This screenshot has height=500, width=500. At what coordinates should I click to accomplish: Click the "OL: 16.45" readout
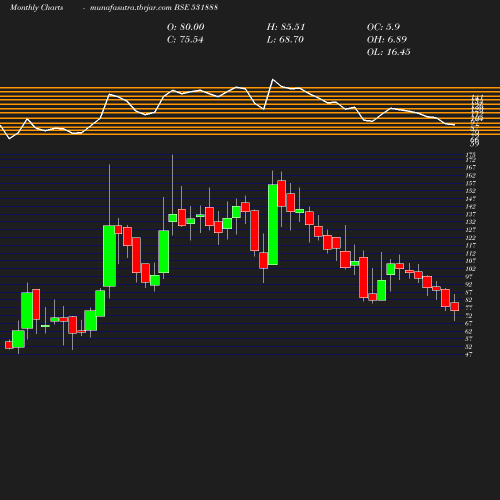389,52
